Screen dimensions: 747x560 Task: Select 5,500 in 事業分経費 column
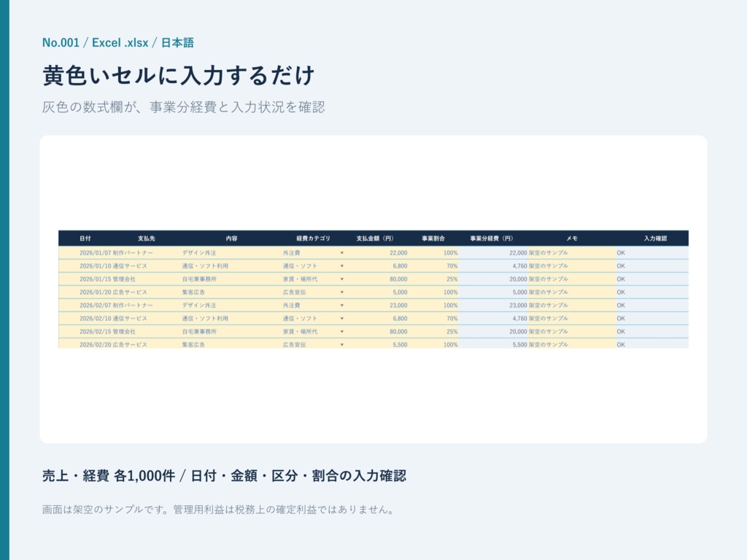(519, 345)
